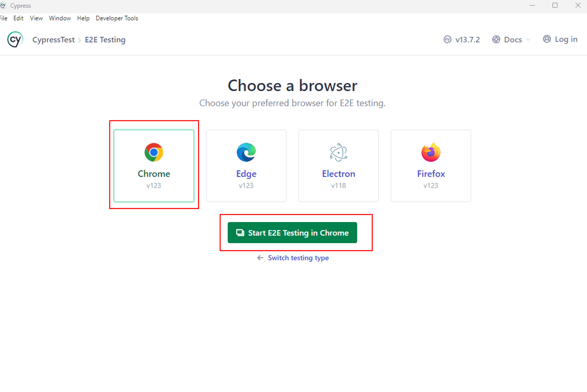The height and width of the screenshot is (392, 587).
Task: Click the Chrome browser name label
Action: (x=154, y=174)
